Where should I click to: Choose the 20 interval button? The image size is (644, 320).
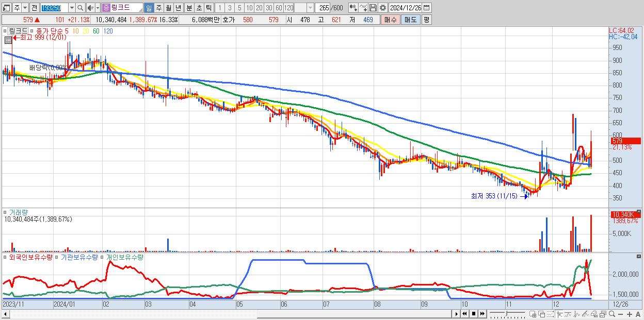click(x=259, y=8)
